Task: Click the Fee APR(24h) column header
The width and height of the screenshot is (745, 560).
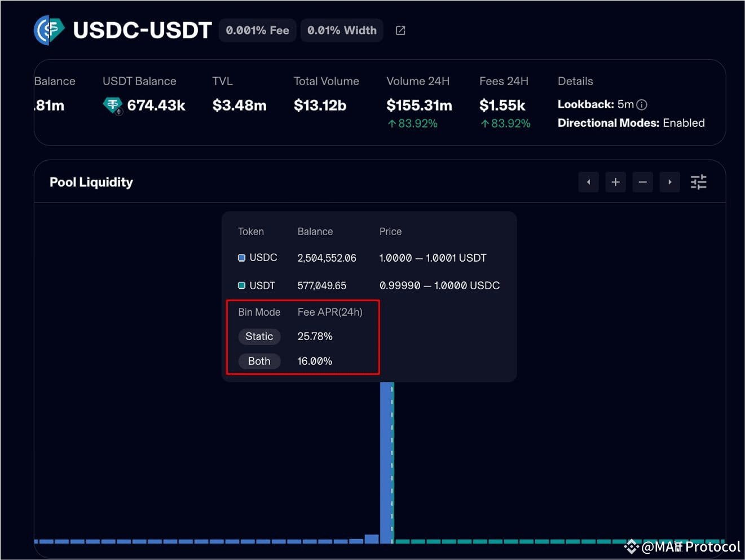Action: (x=330, y=312)
